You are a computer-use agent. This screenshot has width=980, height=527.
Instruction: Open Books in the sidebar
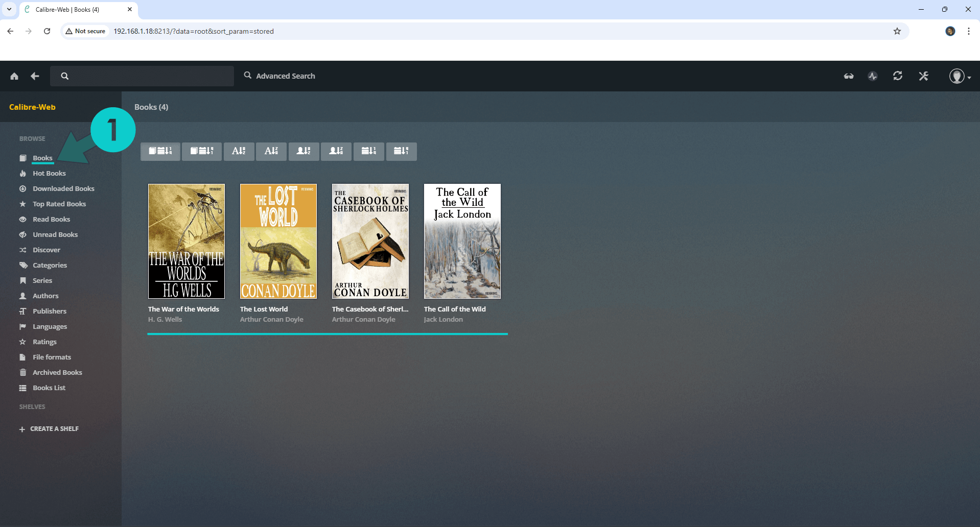(x=42, y=158)
